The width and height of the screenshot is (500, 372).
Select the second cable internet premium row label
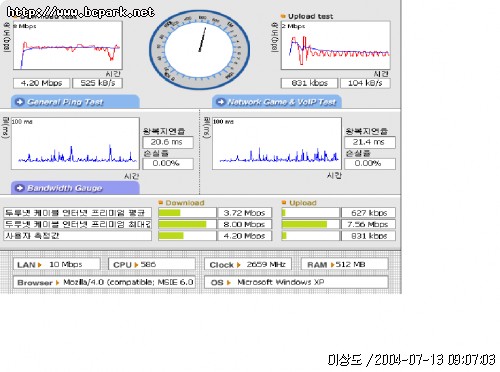(77, 224)
